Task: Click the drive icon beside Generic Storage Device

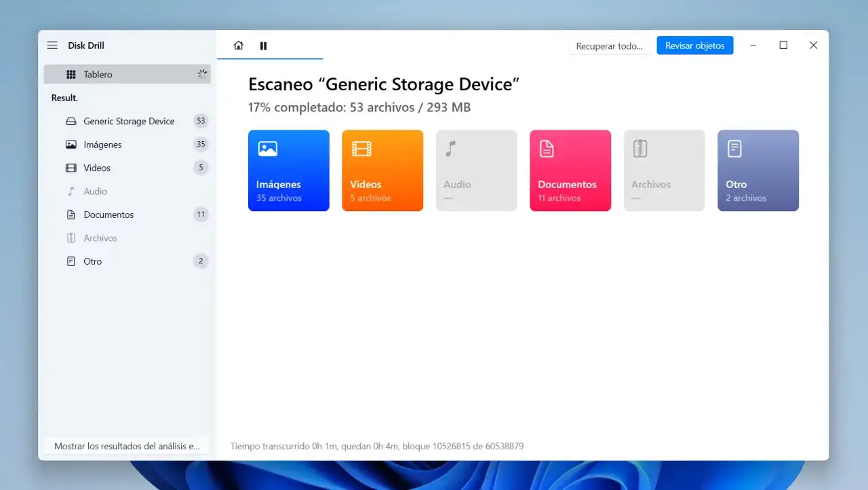Action: pos(71,121)
